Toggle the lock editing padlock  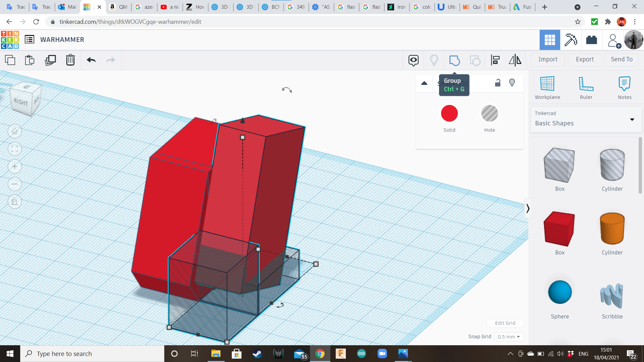click(x=498, y=83)
